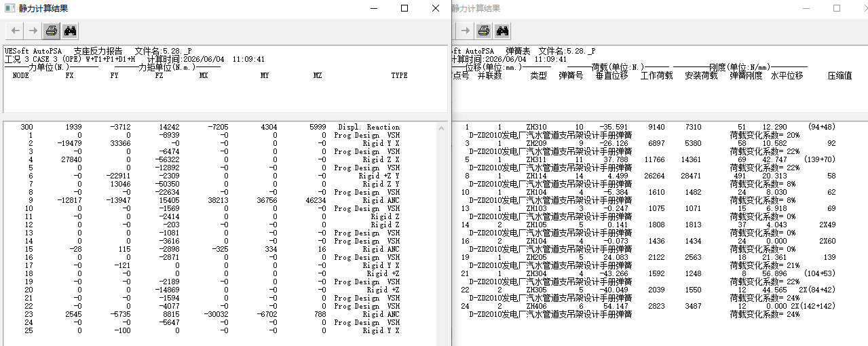
Task: Select FX value 27840 in node 4 row
Action: 71,160
